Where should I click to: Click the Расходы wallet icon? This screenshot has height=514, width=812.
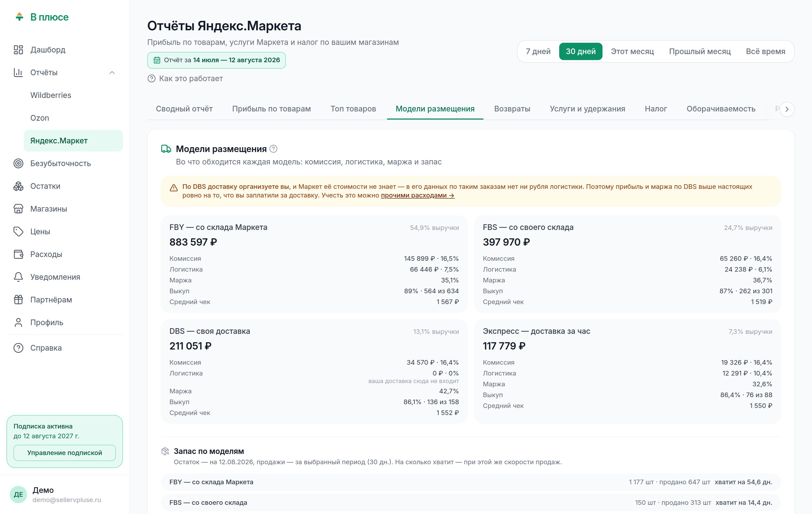pyautogui.click(x=18, y=254)
